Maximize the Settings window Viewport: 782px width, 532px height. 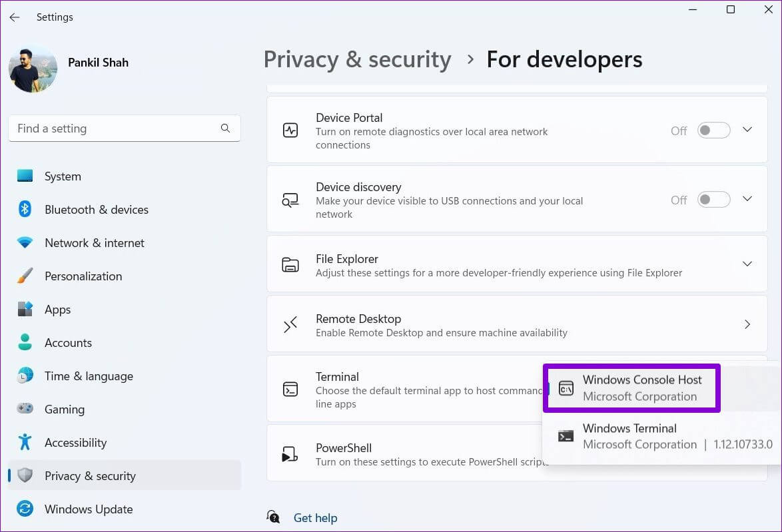pyautogui.click(x=731, y=9)
